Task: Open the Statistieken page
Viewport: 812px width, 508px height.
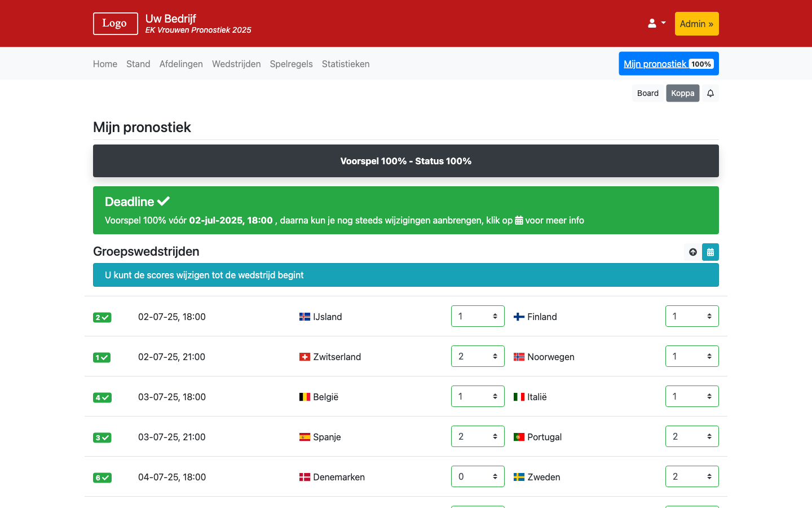Action: (x=346, y=64)
